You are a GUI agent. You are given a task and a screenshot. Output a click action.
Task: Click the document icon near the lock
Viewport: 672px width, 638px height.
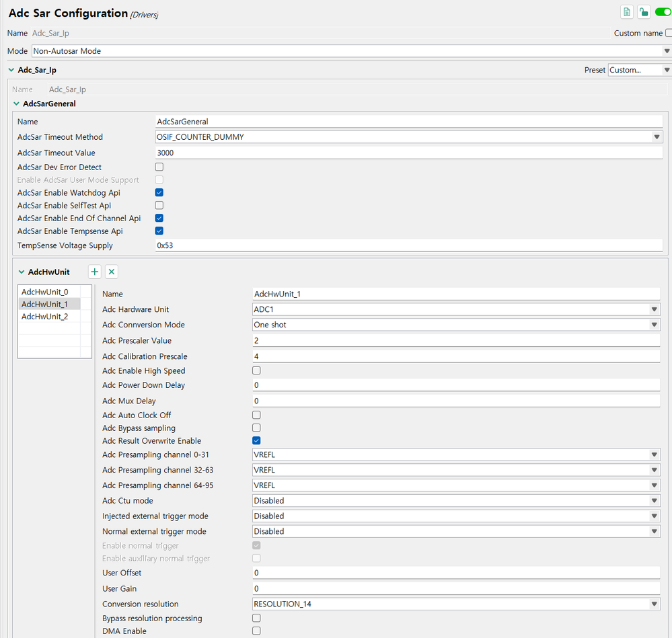627,12
